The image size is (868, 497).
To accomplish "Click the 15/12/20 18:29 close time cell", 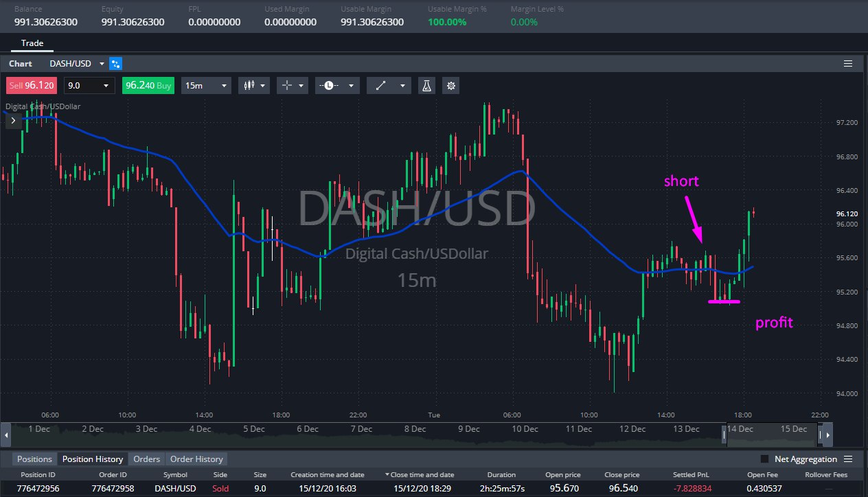I will (x=424, y=489).
